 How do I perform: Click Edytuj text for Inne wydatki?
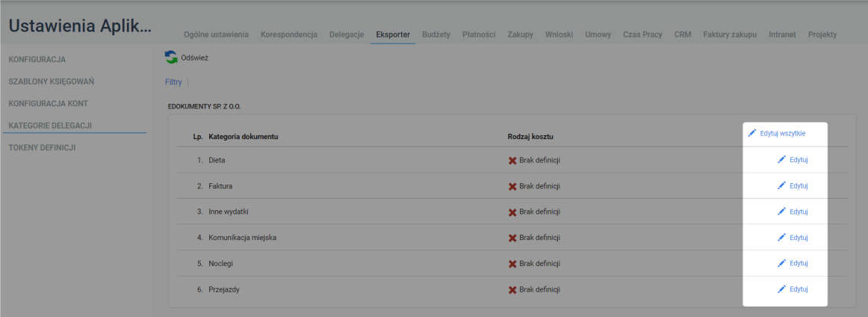799,212
